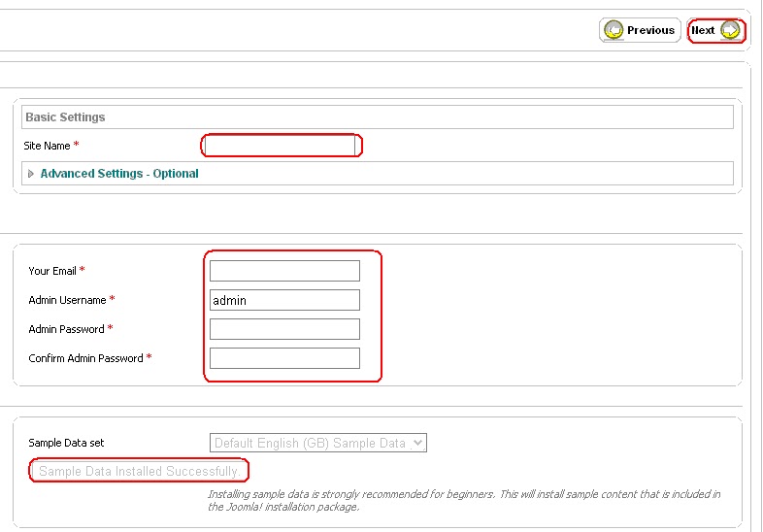The image size is (763, 532).
Task: Click the Site Name label
Action: 47,146
